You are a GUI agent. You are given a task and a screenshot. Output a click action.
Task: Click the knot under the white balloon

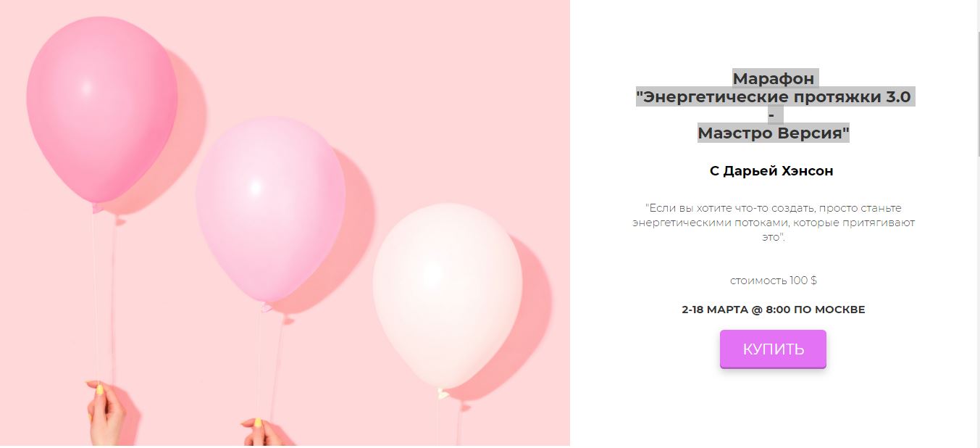coord(442,394)
